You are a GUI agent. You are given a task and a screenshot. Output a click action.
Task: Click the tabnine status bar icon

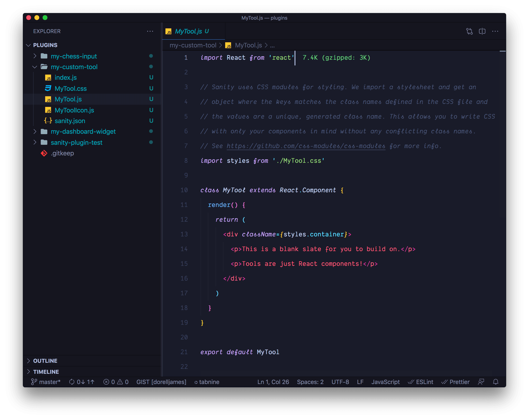(207, 382)
